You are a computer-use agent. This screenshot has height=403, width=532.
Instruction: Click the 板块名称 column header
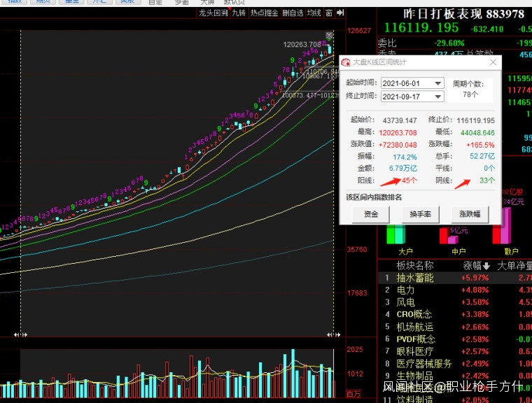(415, 266)
